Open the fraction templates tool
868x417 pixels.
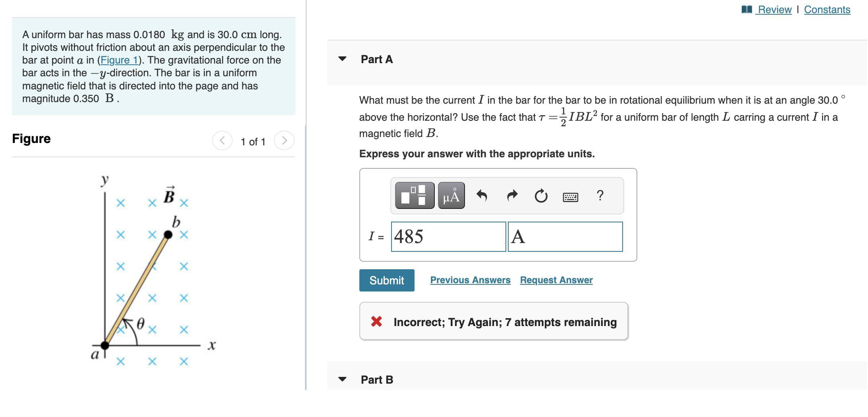415,195
